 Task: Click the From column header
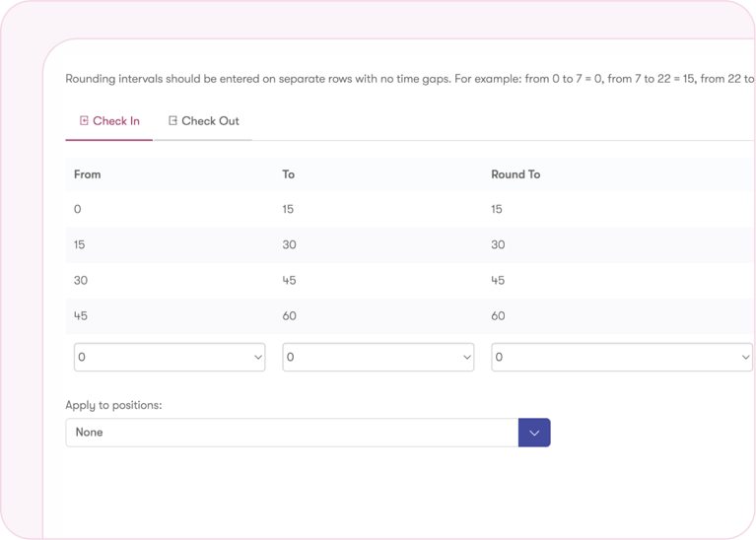(88, 174)
